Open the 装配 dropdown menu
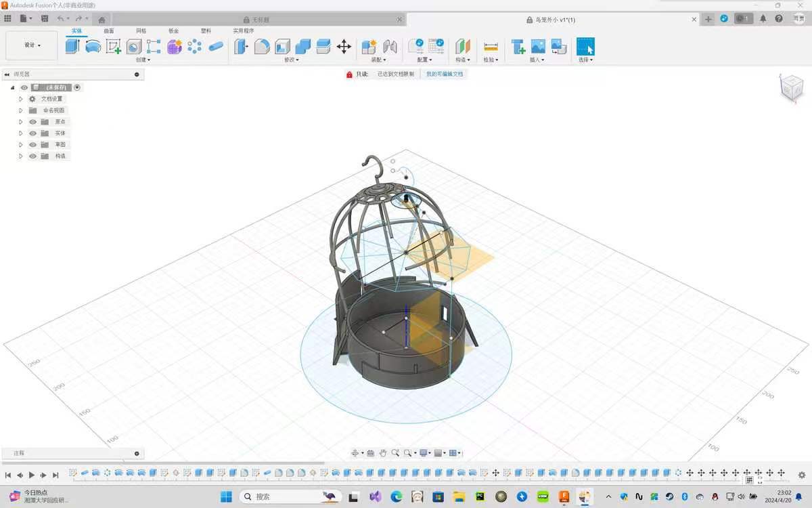This screenshot has height=508, width=812. tap(379, 60)
